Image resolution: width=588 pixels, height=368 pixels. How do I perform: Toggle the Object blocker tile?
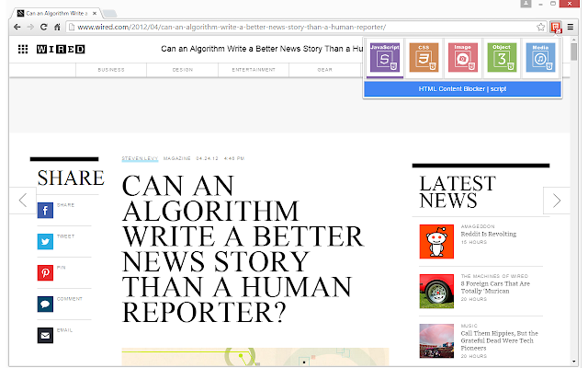point(502,57)
